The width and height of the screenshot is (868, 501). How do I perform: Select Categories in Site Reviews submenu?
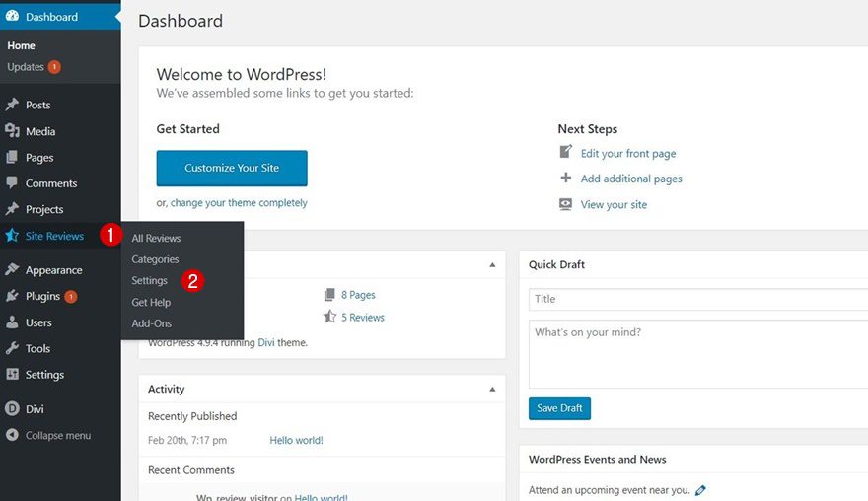[155, 259]
